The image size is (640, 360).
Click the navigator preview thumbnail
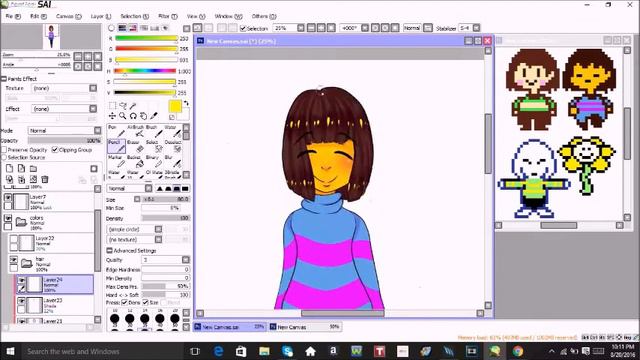[51, 36]
